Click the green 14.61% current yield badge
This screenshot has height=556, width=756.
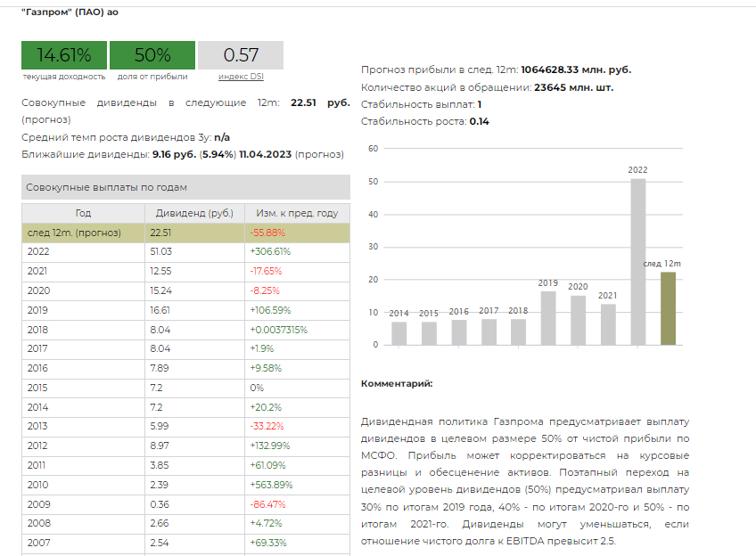pyautogui.click(x=64, y=55)
